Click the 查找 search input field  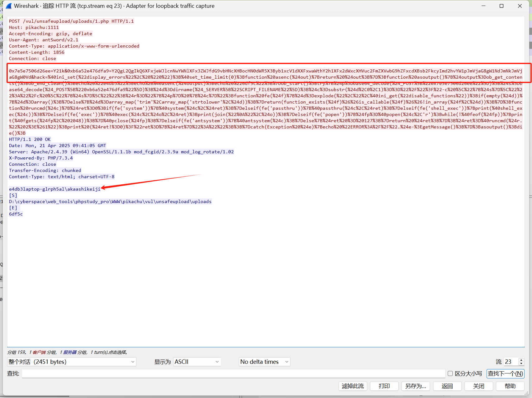click(233, 373)
